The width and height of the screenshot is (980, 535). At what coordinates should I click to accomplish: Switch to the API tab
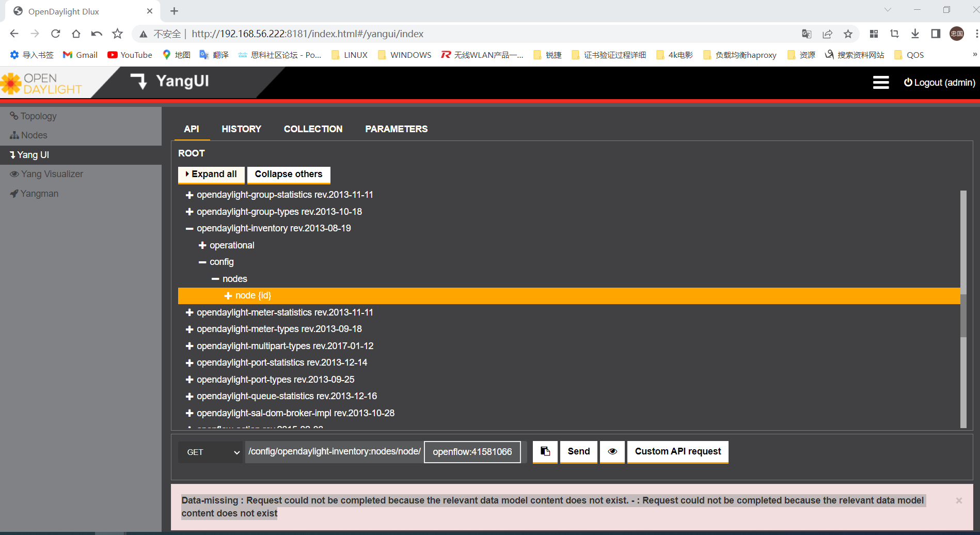tap(192, 129)
